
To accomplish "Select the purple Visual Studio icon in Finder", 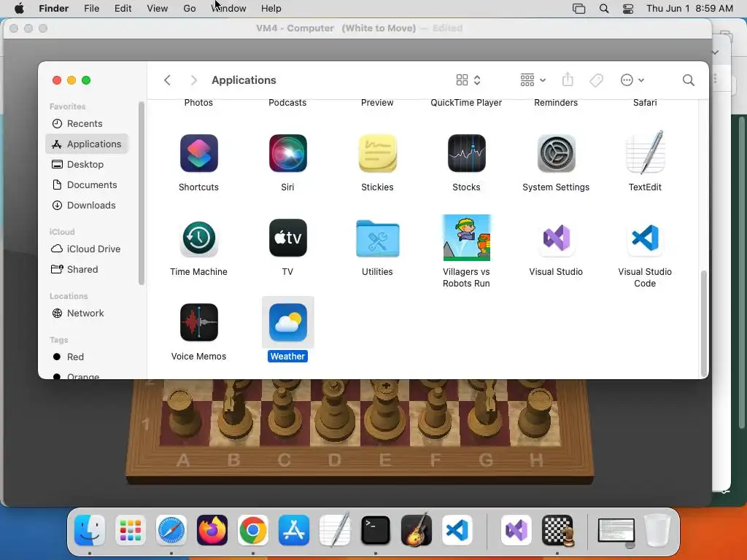I will point(556,238).
